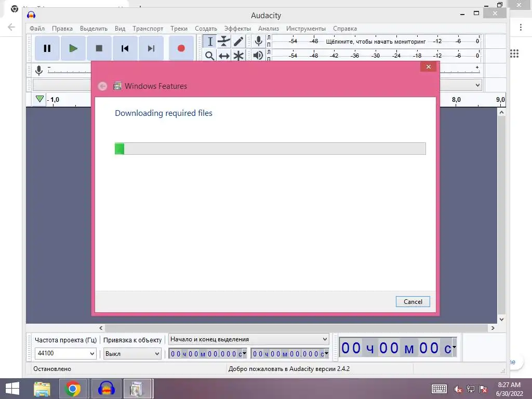Click the Windows Start button

pyautogui.click(x=12, y=389)
